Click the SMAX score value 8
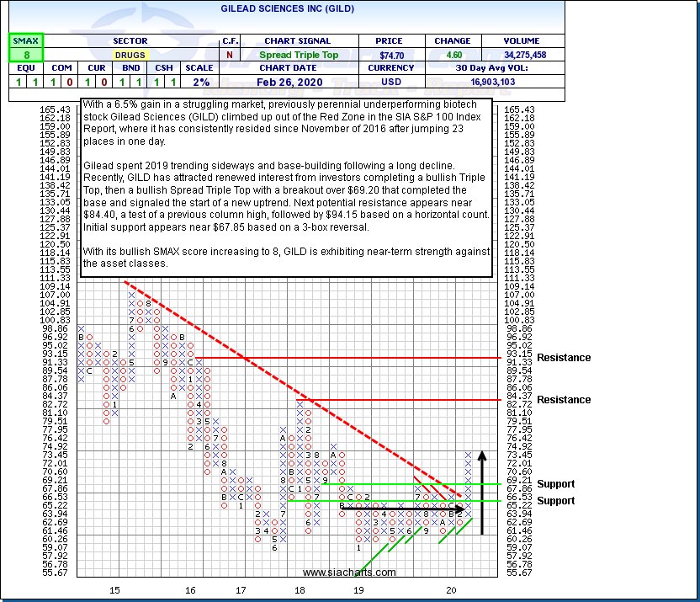 (25, 55)
